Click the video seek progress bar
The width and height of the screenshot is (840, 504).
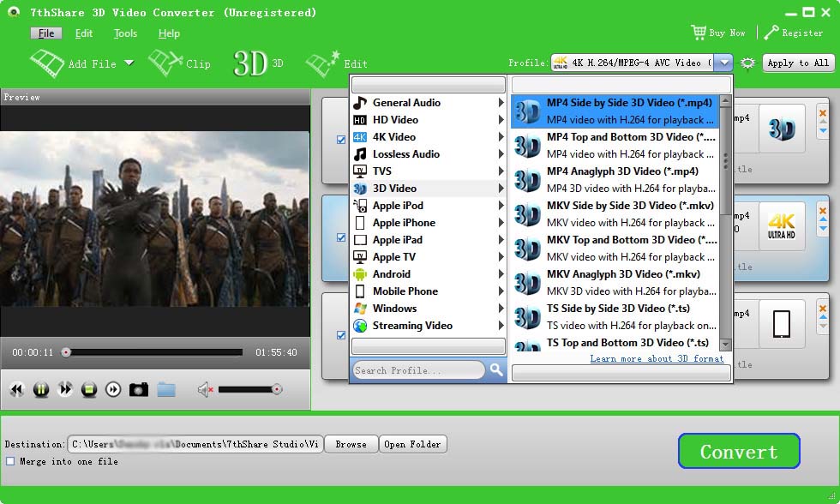[153, 352]
